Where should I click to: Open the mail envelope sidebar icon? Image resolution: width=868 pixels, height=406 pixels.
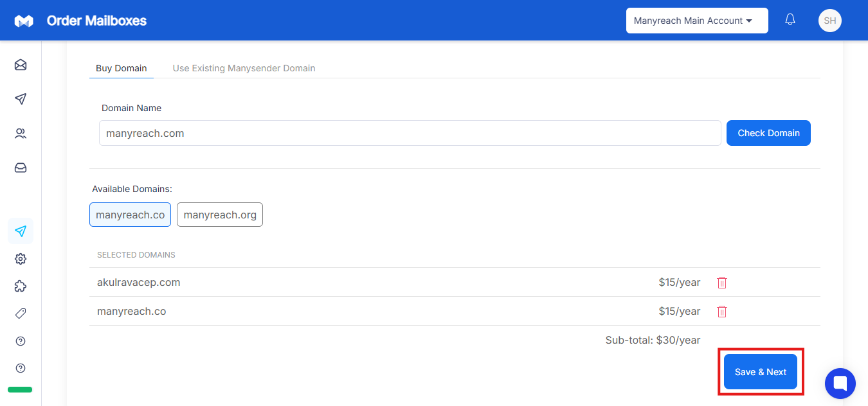(x=21, y=65)
